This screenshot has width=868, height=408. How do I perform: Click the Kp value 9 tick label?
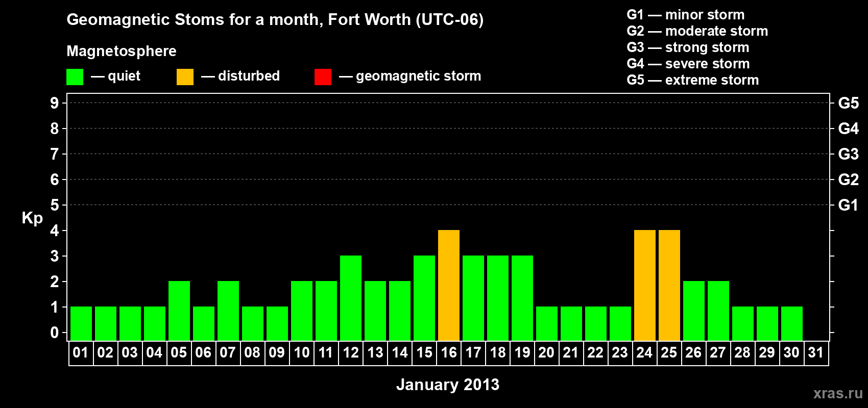[55, 103]
